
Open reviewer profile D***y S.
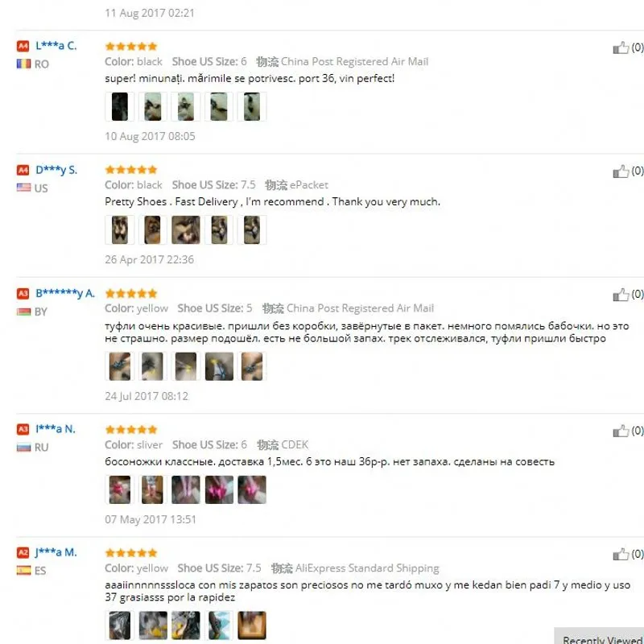[56, 170]
